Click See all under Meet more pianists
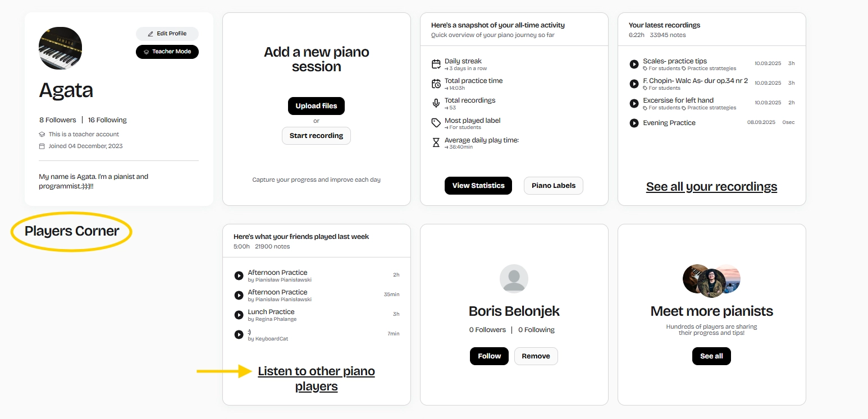868x419 pixels. click(711, 356)
